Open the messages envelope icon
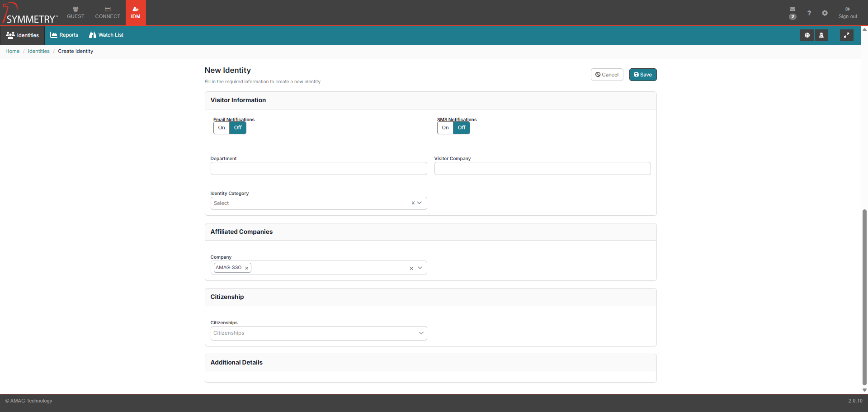The width and height of the screenshot is (868, 412). 793,9
